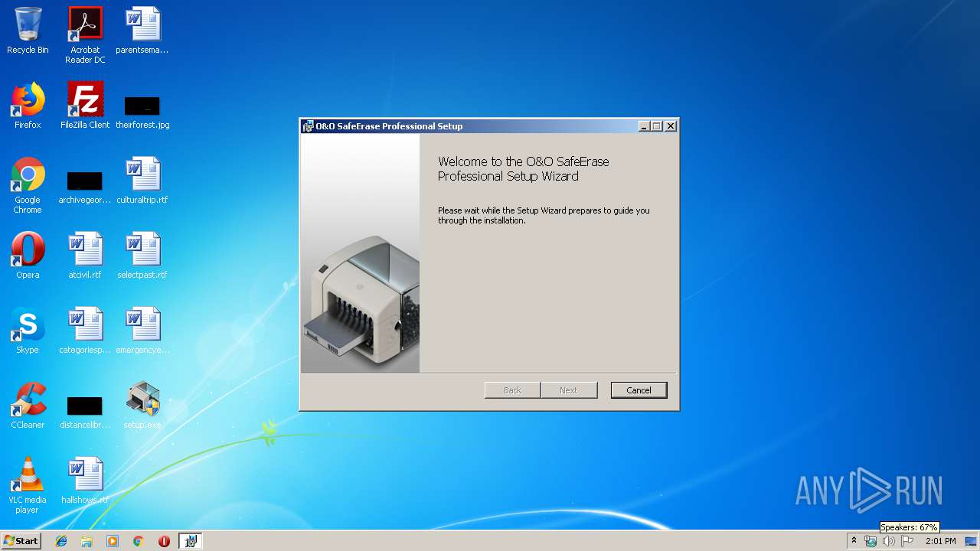Open Windows Media Player from taskbar
Screen dimensions: 980x551
point(113,541)
